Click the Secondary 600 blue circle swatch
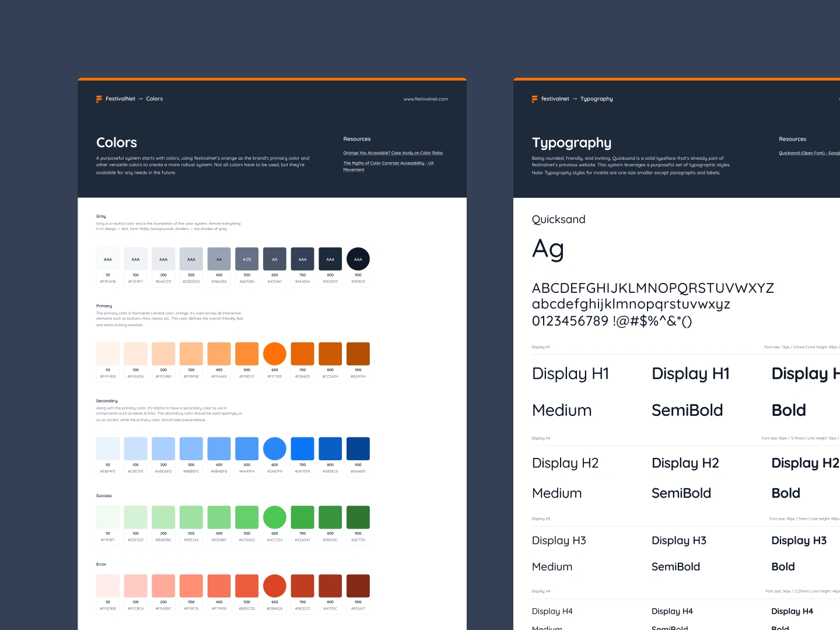840x630 pixels. [x=274, y=447]
